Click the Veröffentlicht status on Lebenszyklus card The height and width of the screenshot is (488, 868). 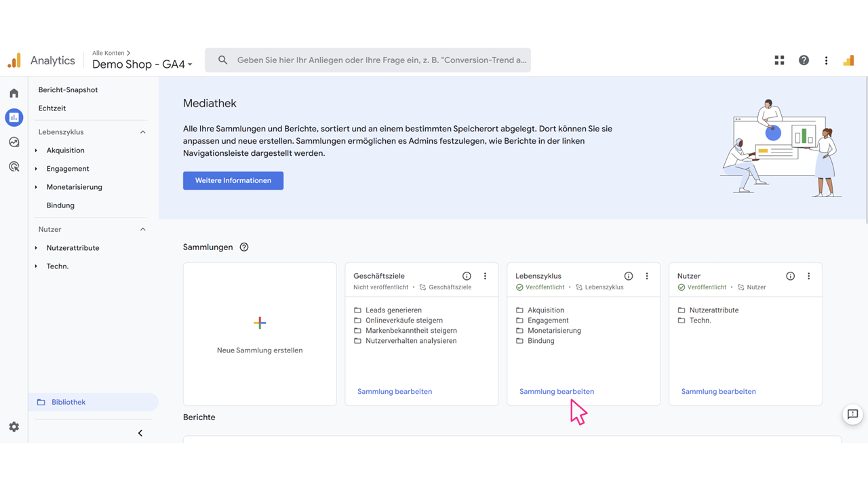click(x=540, y=287)
